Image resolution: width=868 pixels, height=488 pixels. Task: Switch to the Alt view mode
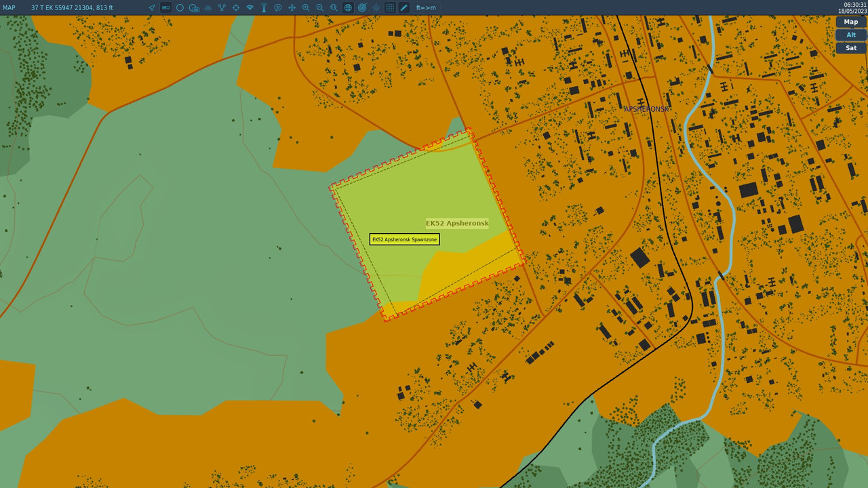[851, 35]
